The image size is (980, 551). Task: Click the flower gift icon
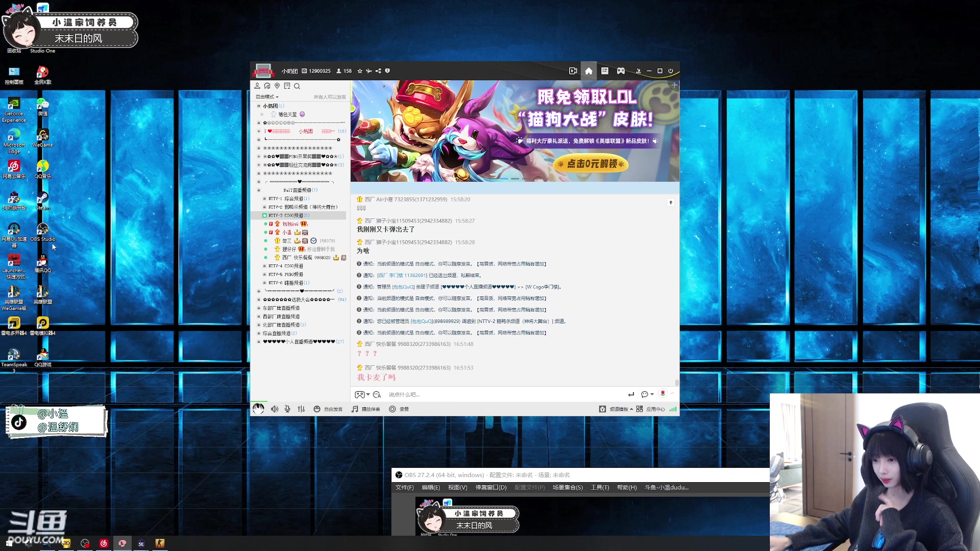pyautogui.click(x=663, y=393)
